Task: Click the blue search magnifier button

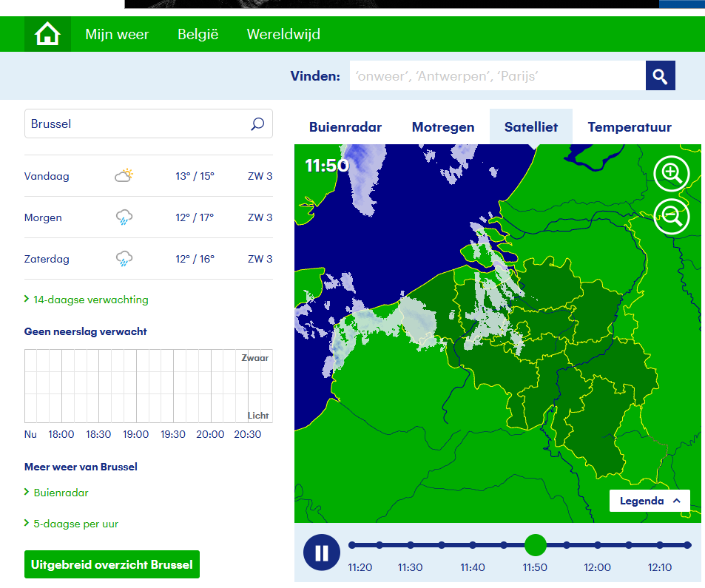Action: [660, 75]
